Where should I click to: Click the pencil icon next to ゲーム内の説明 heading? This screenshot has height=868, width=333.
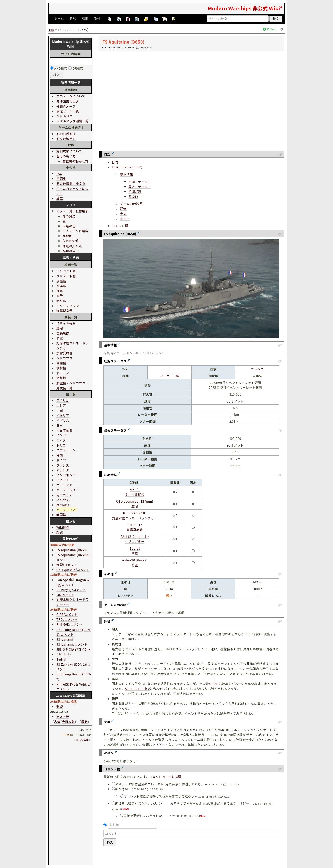[128, 604]
